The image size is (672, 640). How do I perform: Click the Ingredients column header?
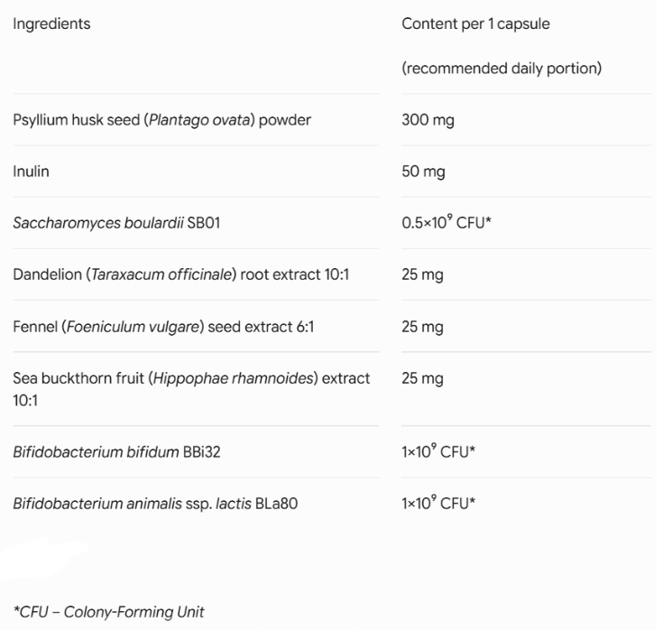pos(51,23)
